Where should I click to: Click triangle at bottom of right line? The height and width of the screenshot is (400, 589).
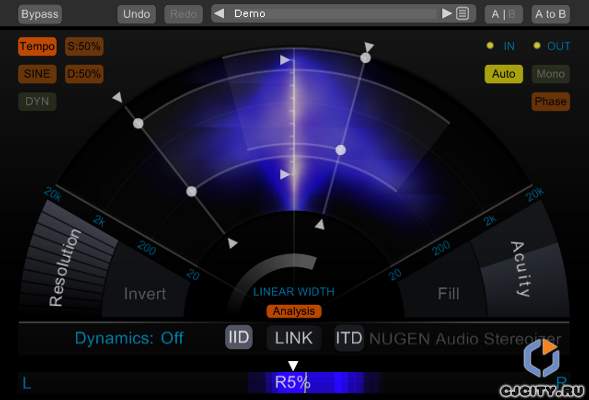point(320,225)
